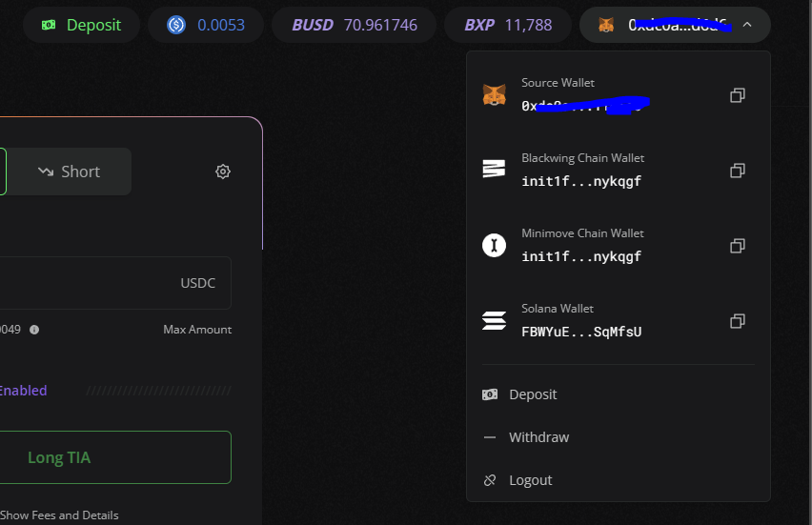Viewport: 812px width, 525px height.
Task: Click the green cash icon in the top Deposit button
Action: (x=49, y=25)
